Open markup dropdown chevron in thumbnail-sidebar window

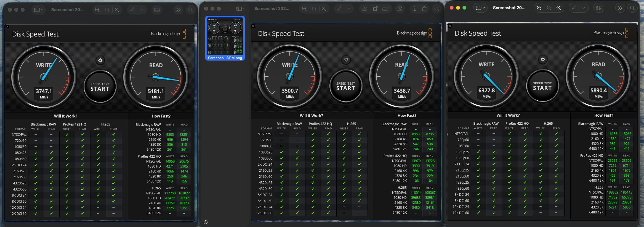click(x=349, y=9)
